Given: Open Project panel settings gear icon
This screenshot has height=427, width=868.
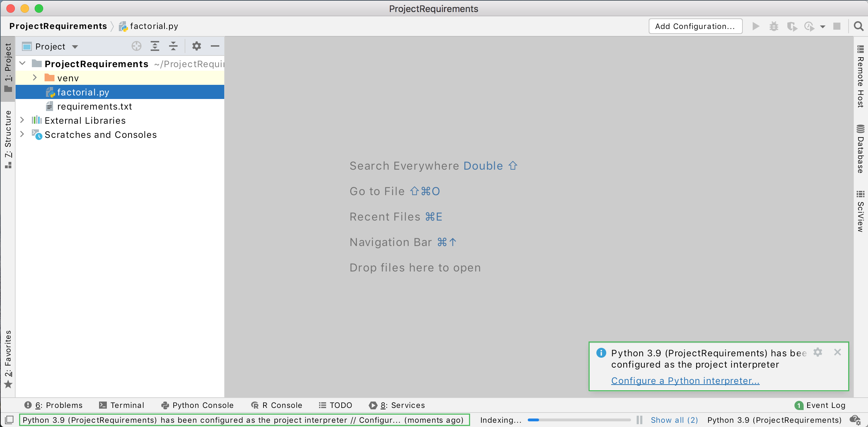Looking at the screenshot, I should click(197, 46).
